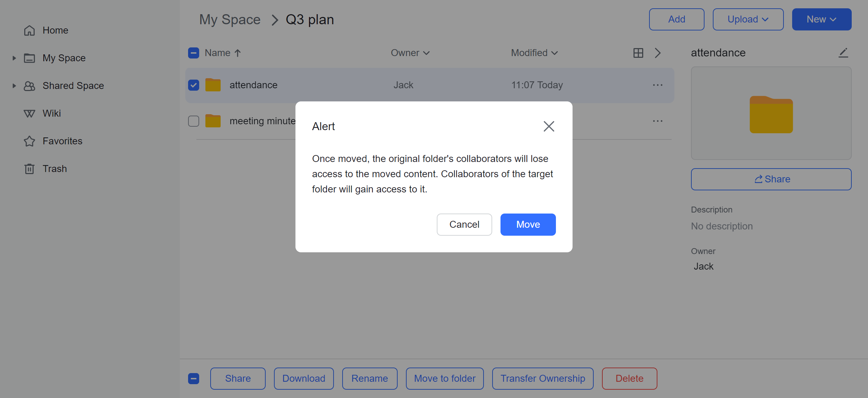Click the red Delete button

pos(629,379)
